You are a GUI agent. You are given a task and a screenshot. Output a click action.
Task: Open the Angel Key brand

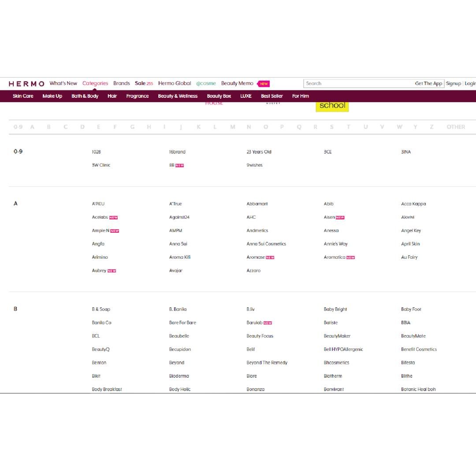click(411, 231)
